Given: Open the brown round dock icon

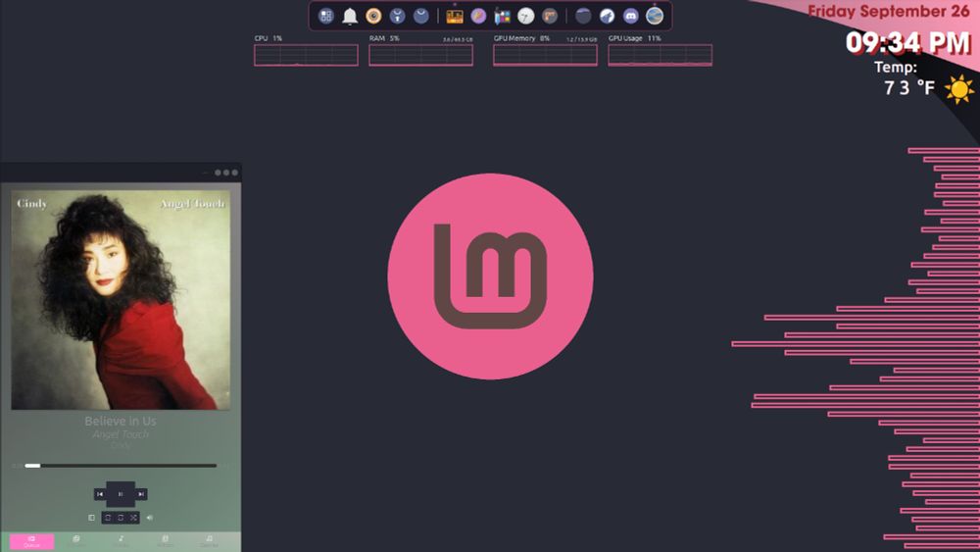Looking at the screenshot, I should pyautogui.click(x=550, y=16).
